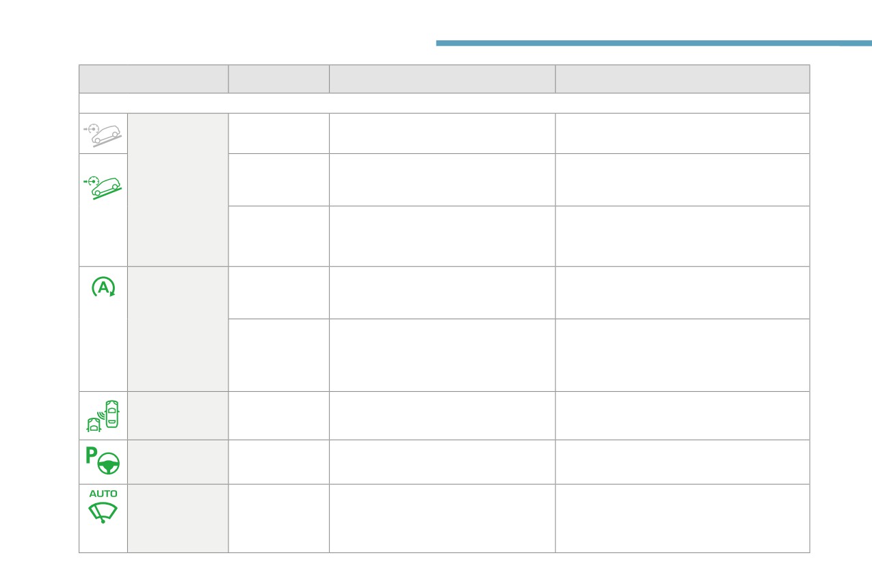Click the widest last table header cell
This screenshot has width=872, height=588.
click(683, 79)
